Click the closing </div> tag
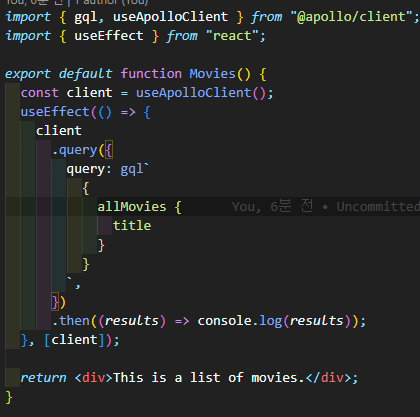The image size is (420, 417). click(x=328, y=378)
